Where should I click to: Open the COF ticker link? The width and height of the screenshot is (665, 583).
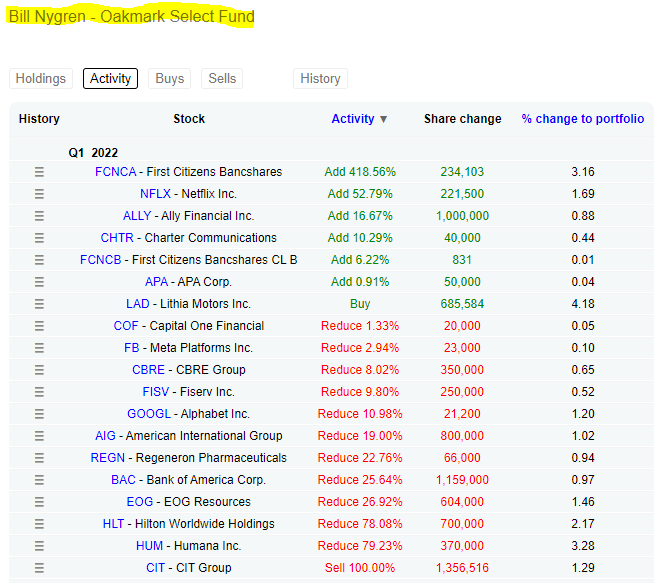click(x=126, y=326)
